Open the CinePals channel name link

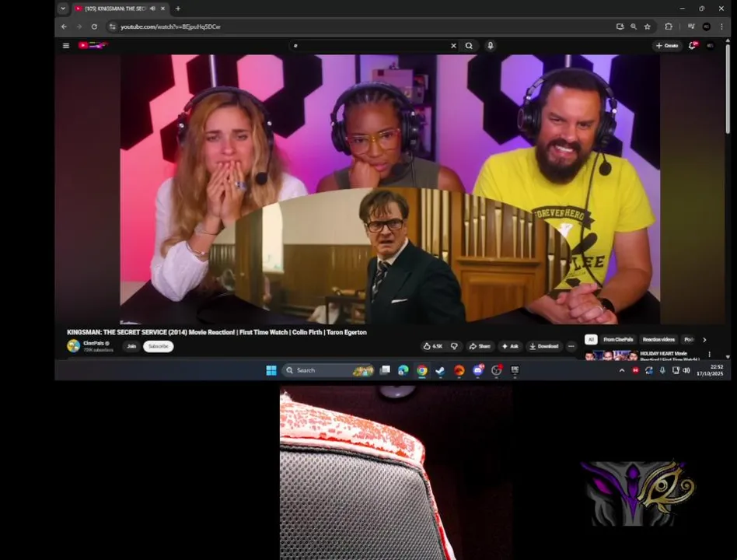tap(93, 343)
